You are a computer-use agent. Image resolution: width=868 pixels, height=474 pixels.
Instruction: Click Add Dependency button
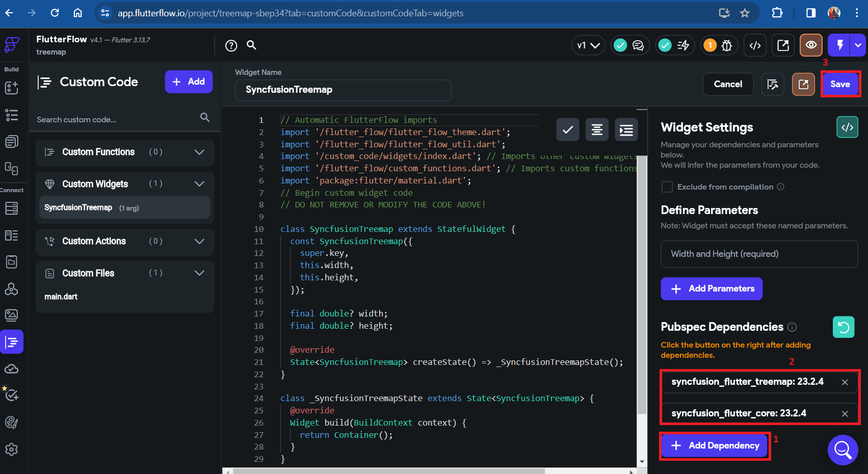(715, 445)
